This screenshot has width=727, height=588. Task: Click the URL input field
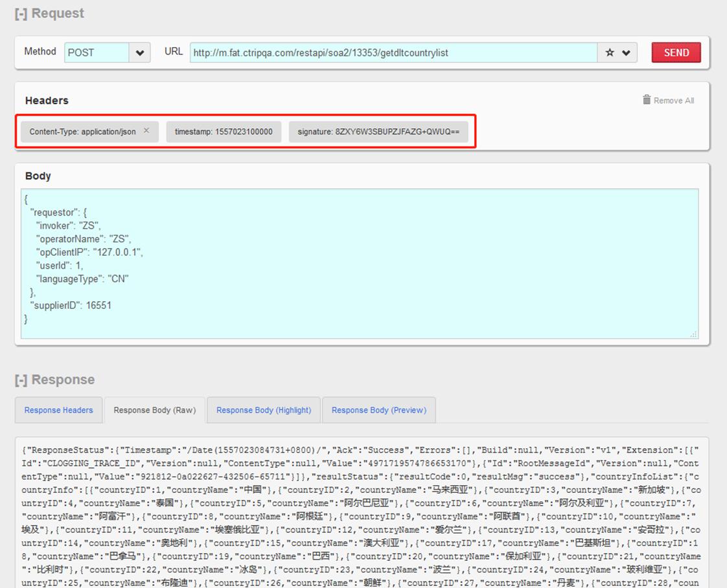point(393,53)
